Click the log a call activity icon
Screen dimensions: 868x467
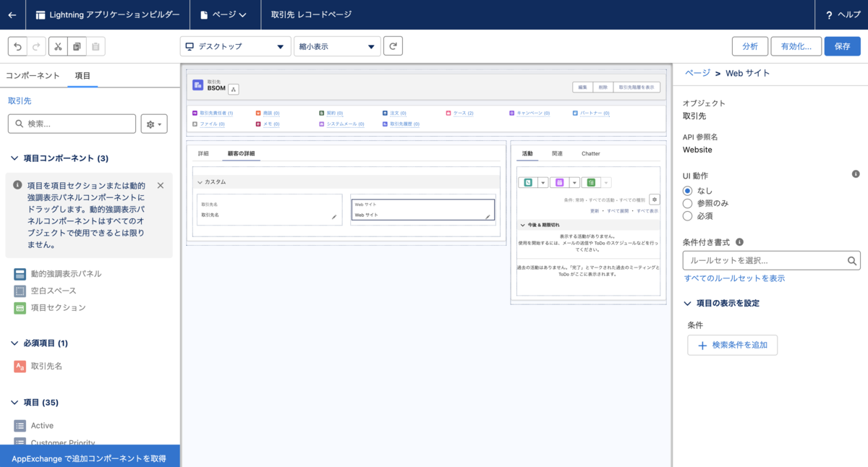tap(529, 183)
